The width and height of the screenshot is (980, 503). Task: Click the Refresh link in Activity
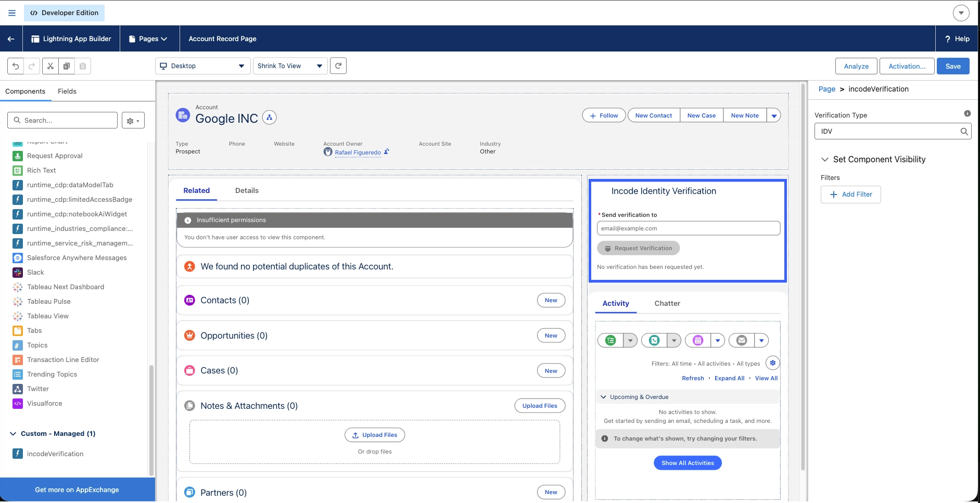coord(693,378)
